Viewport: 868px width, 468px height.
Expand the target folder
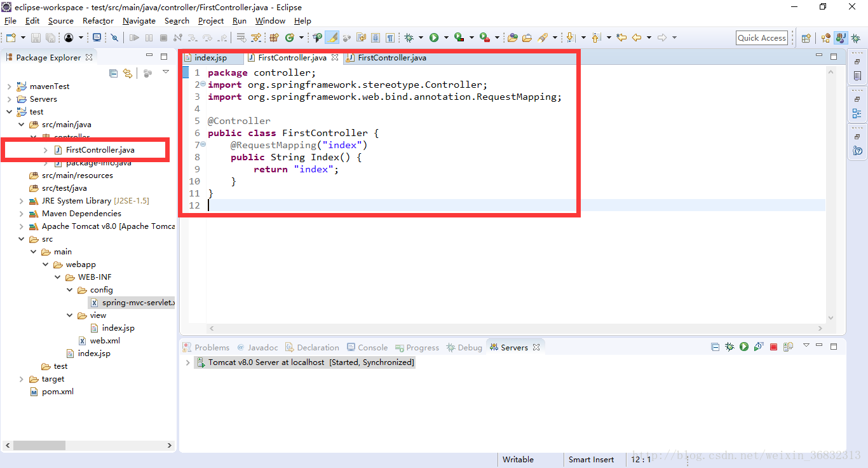(x=21, y=379)
